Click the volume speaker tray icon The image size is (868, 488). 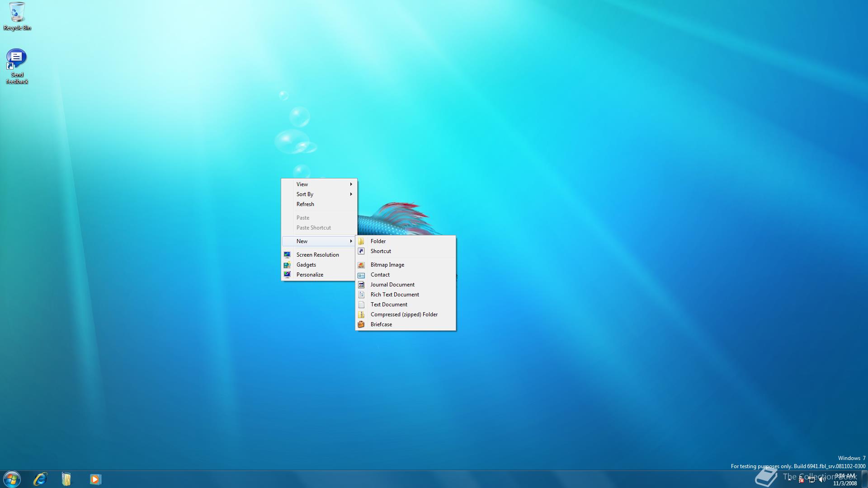tap(822, 480)
